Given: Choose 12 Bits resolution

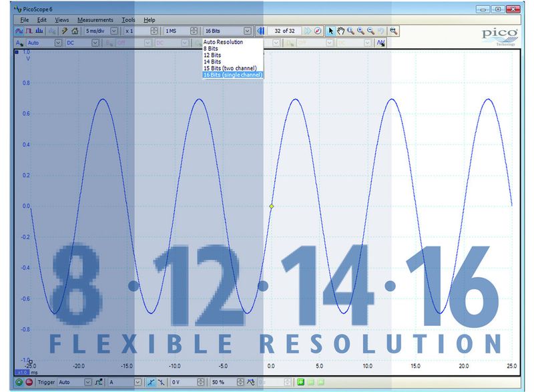Looking at the screenshot, I should point(233,55).
